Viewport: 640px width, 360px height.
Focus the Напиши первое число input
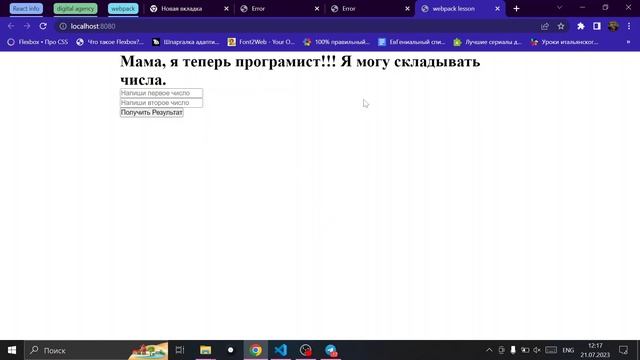[161, 93]
